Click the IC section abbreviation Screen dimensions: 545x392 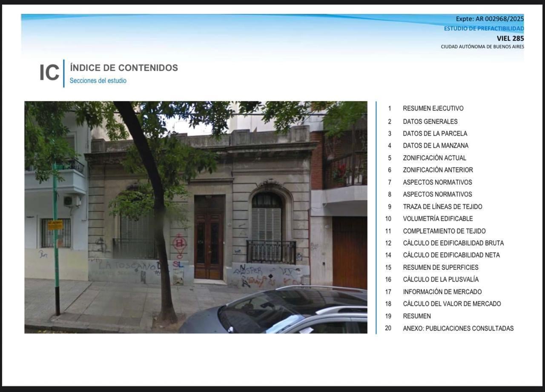pos(49,73)
